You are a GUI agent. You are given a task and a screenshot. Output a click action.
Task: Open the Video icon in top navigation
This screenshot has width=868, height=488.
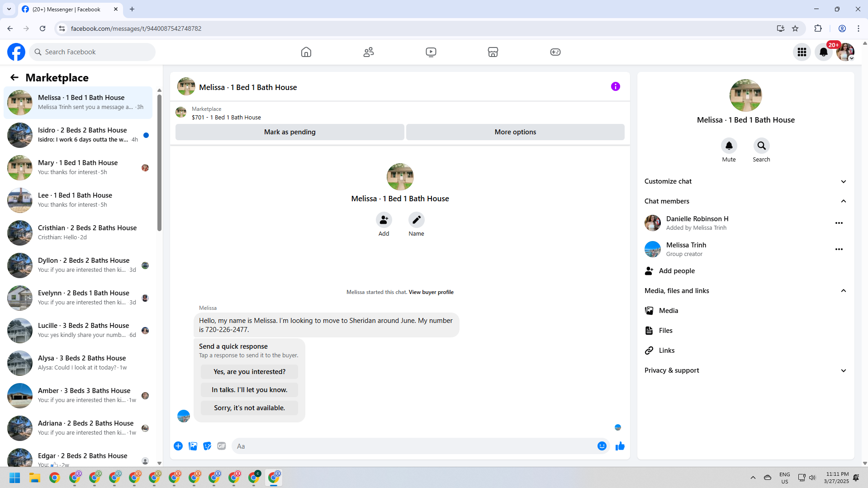pyautogui.click(x=431, y=52)
